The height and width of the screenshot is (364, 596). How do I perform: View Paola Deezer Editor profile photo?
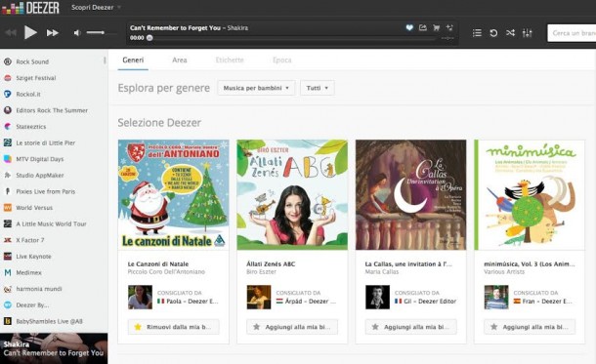point(140,298)
